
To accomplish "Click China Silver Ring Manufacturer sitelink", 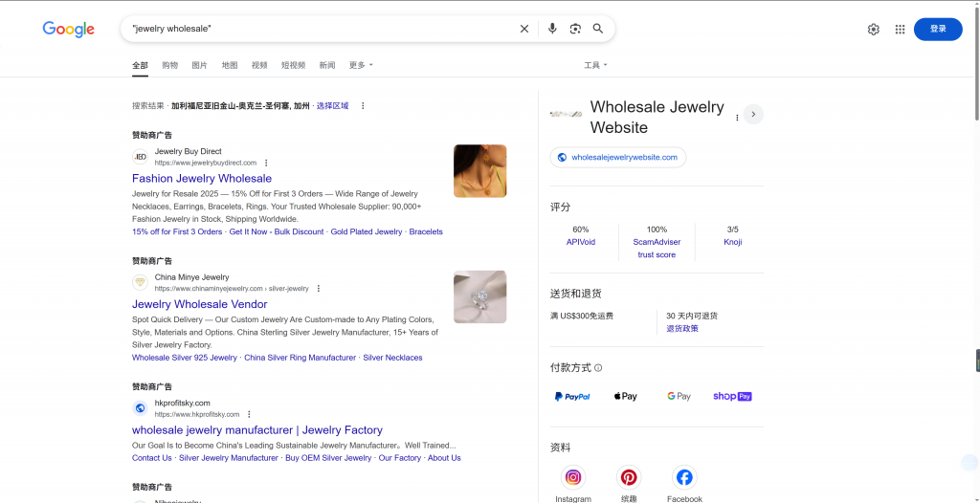I will [x=300, y=358].
